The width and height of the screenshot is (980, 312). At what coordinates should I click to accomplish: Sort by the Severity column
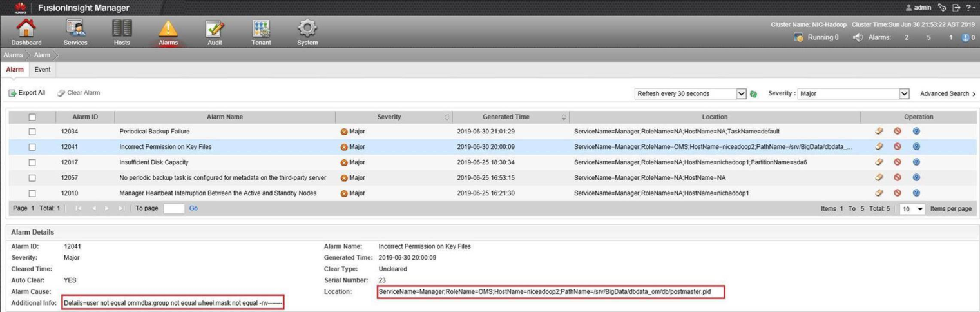pyautogui.click(x=394, y=117)
